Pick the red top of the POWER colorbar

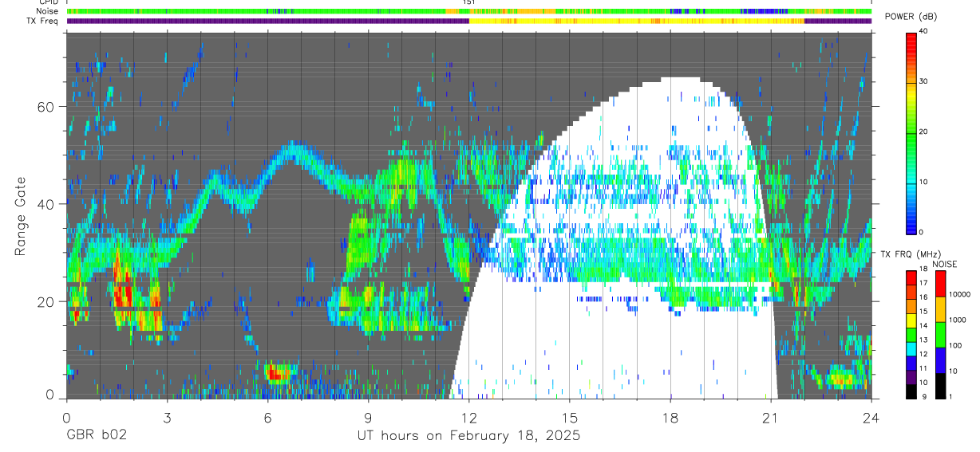[911, 41]
